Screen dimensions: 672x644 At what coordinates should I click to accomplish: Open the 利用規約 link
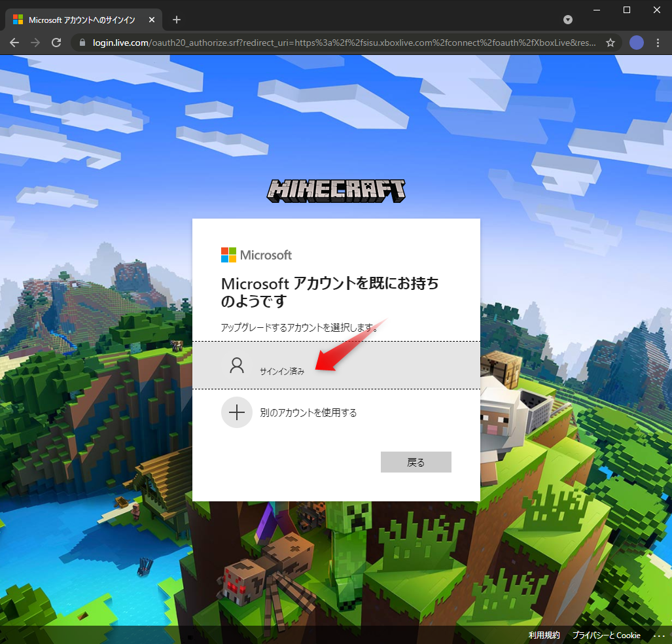[x=544, y=635]
